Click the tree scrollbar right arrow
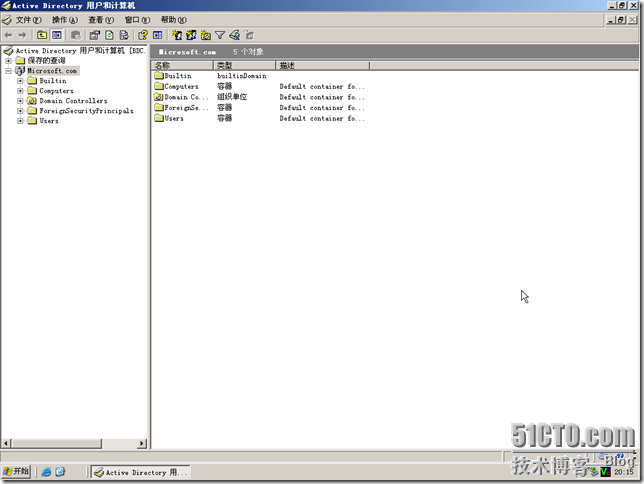 click(x=142, y=444)
